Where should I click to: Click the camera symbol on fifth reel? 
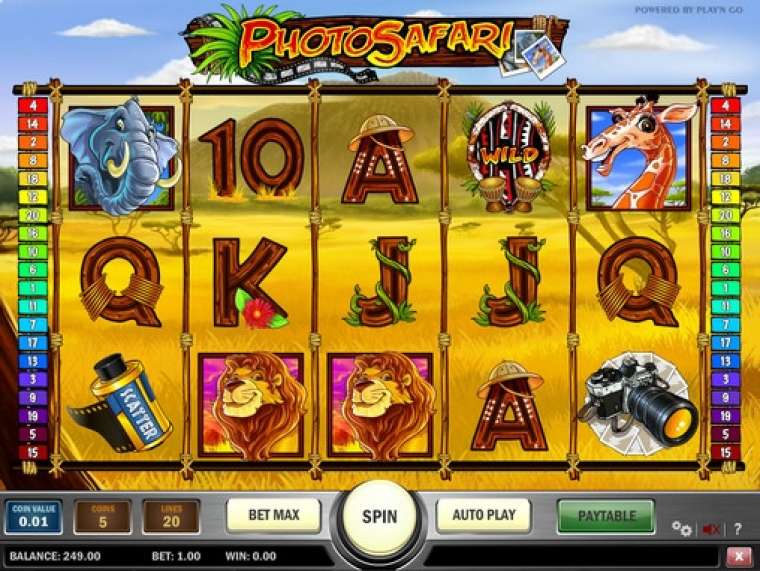(638, 403)
